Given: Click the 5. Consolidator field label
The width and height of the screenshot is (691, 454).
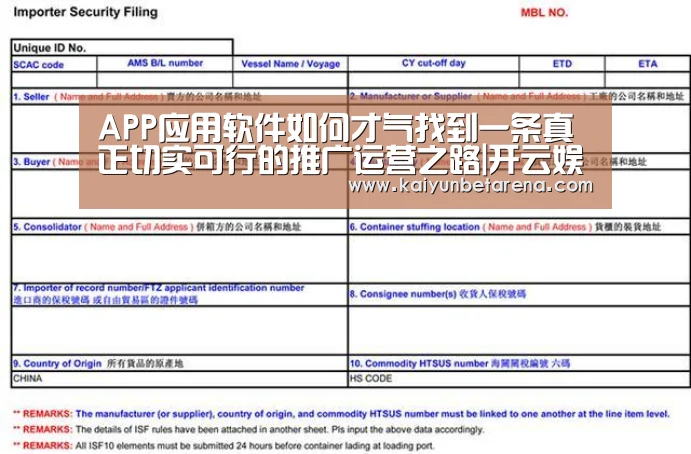Looking at the screenshot, I should [157, 227].
